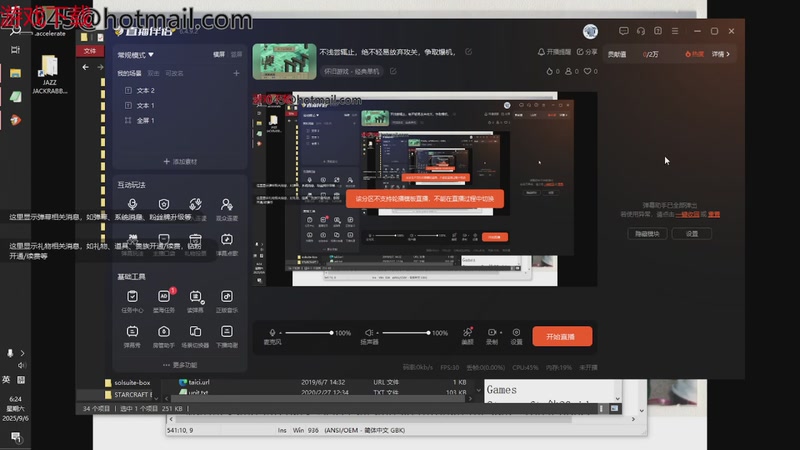This screenshot has width=800, height=450.
Task: Click 添加素材 to add a source
Action: (180, 162)
